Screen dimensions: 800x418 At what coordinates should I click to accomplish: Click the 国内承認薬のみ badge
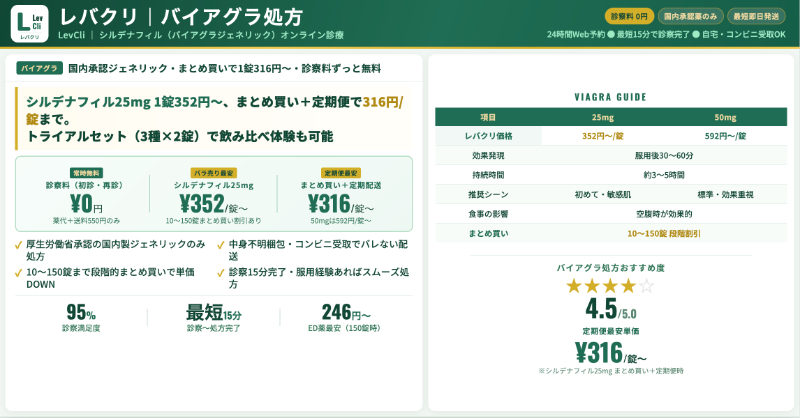[691, 16]
